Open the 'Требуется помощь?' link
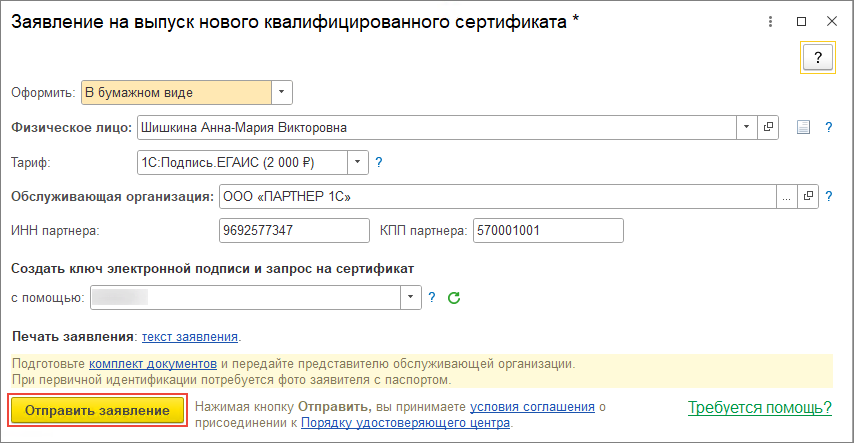This screenshot has height=443, width=854. click(x=760, y=407)
